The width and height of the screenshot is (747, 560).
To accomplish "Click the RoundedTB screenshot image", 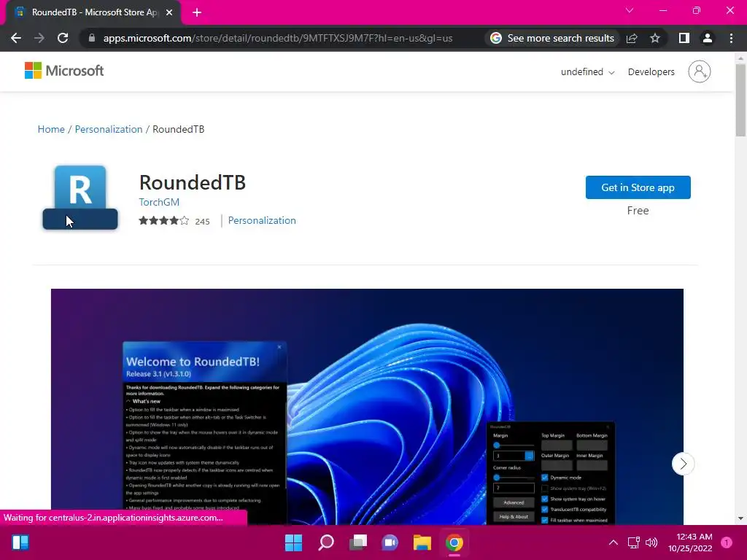I will [x=367, y=406].
